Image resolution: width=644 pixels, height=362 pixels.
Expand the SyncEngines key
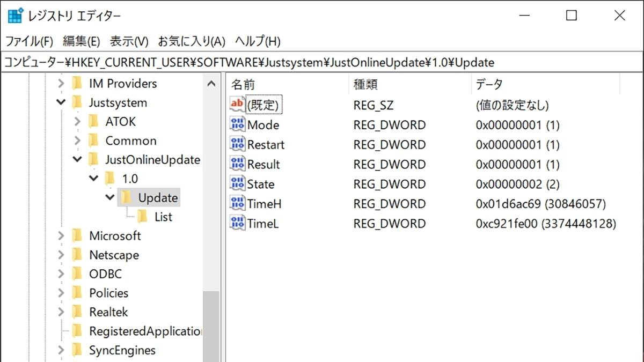tap(61, 351)
